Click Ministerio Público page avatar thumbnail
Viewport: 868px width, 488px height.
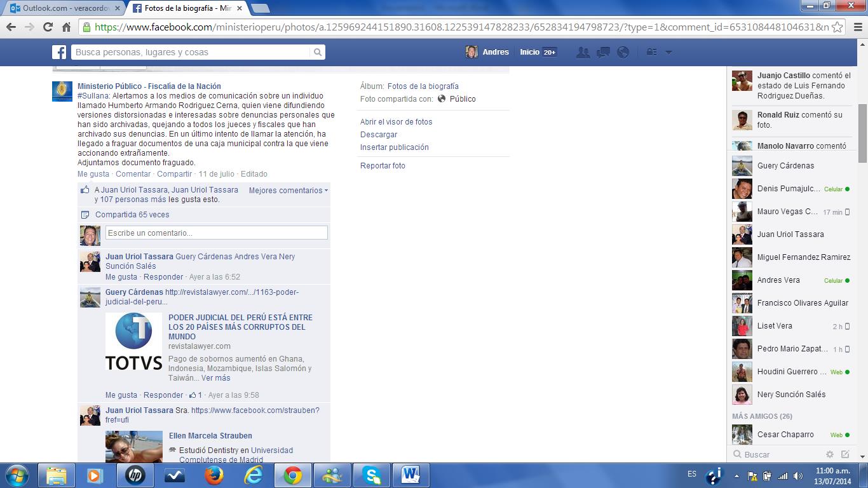pos(62,91)
